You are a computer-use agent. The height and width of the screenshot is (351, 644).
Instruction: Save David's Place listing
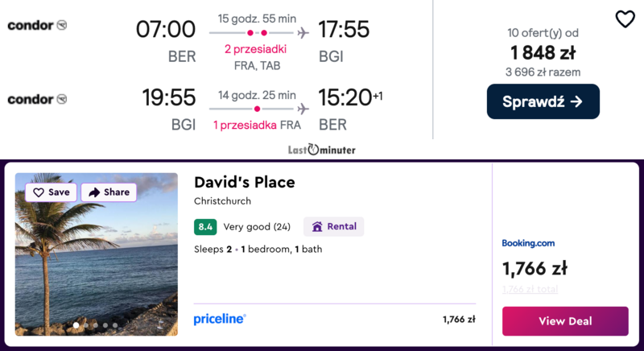[51, 192]
